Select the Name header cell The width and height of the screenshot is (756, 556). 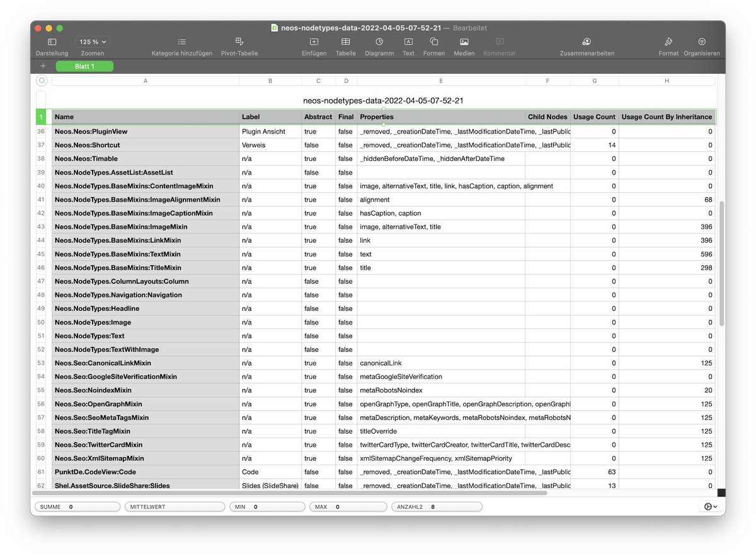[x=146, y=117]
